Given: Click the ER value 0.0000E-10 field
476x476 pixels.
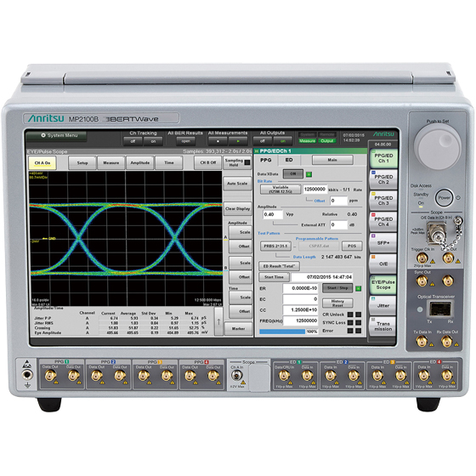Looking at the screenshot, I should [x=301, y=288].
